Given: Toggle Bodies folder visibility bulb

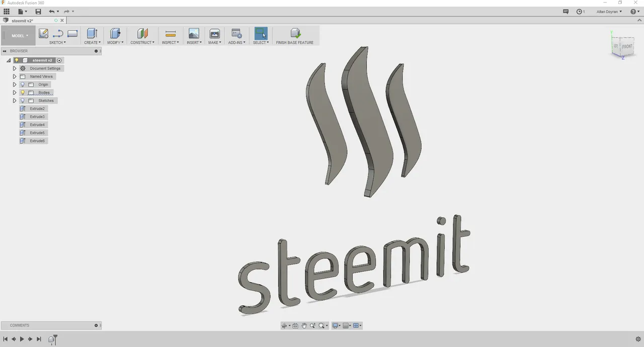Looking at the screenshot, I should pyautogui.click(x=23, y=93).
